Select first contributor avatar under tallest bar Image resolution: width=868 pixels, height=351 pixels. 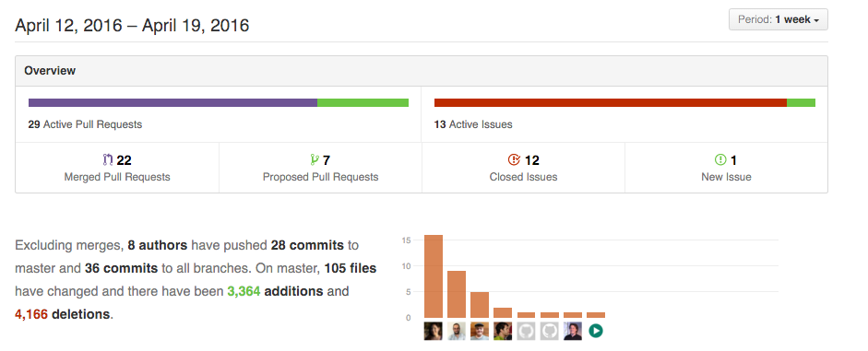pos(433,331)
